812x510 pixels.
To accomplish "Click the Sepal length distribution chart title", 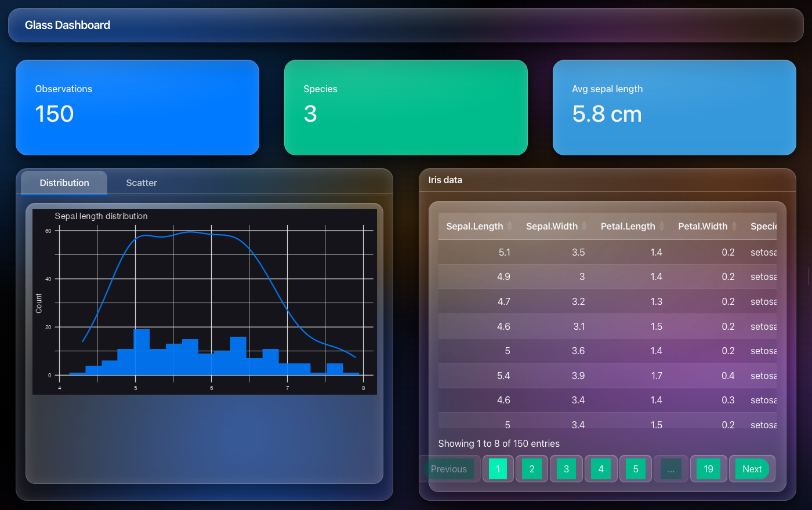I will [x=101, y=216].
